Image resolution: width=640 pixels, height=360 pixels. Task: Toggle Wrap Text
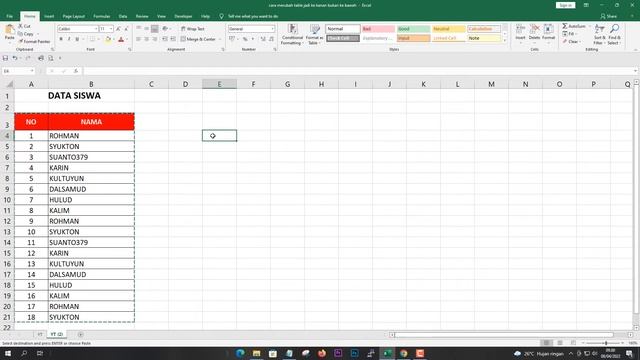click(193, 29)
